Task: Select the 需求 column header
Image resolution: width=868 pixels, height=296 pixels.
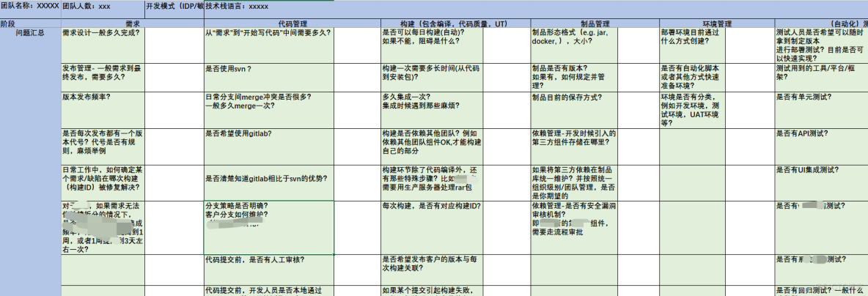Action: (x=132, y=23)
